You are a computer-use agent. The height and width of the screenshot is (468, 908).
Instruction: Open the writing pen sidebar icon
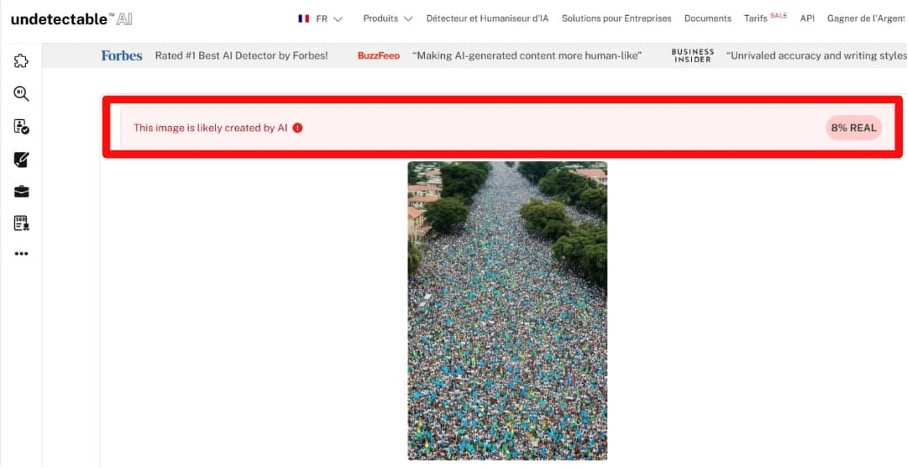pos(21,159)
